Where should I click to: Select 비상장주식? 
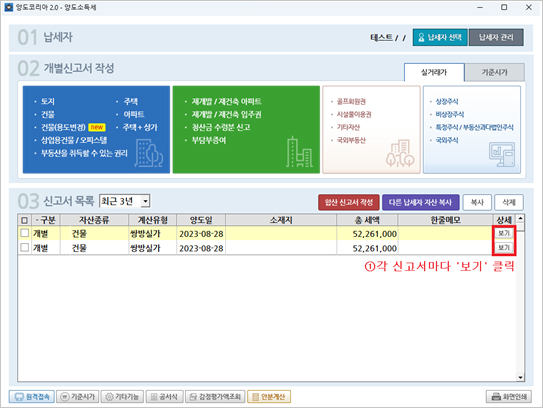point(449,114)
